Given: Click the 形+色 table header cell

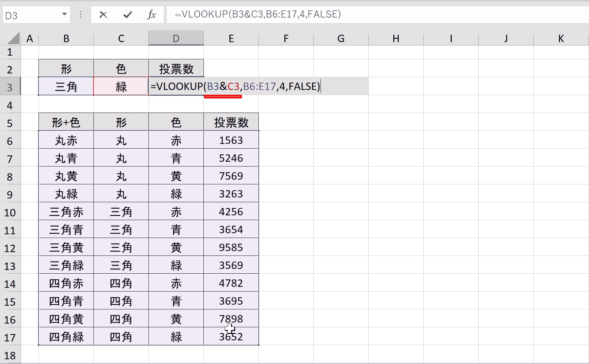Looking at the screenshot, I should [66, 122].
